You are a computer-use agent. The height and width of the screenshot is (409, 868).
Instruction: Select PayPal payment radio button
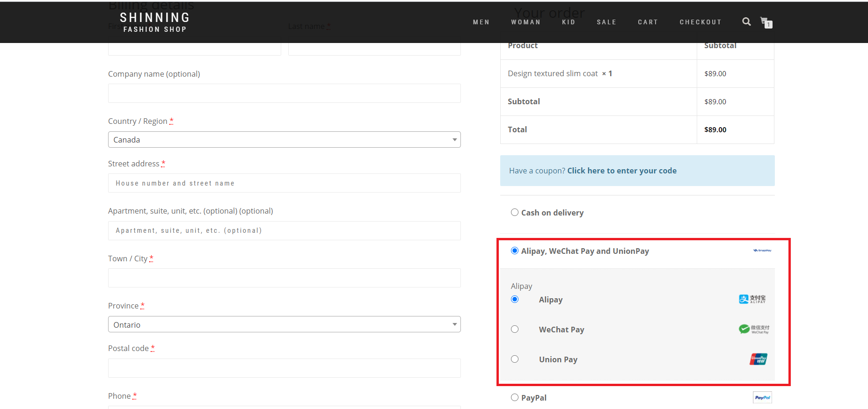[515, 397]
